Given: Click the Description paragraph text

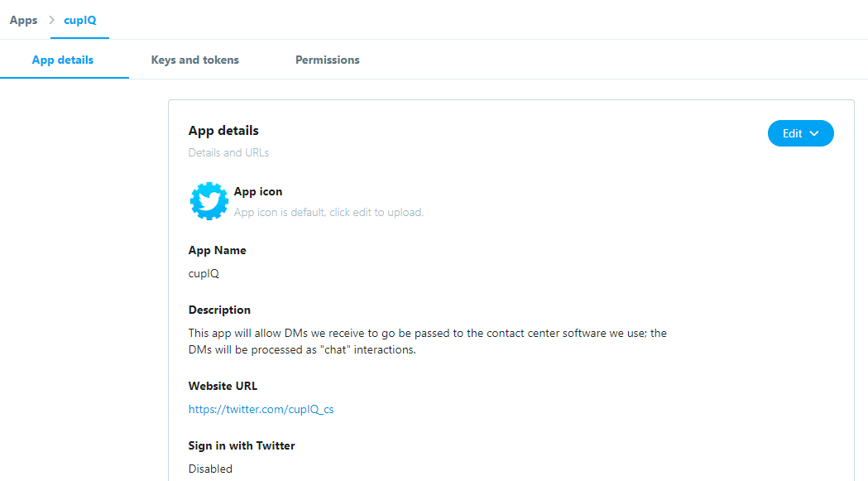Looking at the screenshot, I should click(427, 341).
